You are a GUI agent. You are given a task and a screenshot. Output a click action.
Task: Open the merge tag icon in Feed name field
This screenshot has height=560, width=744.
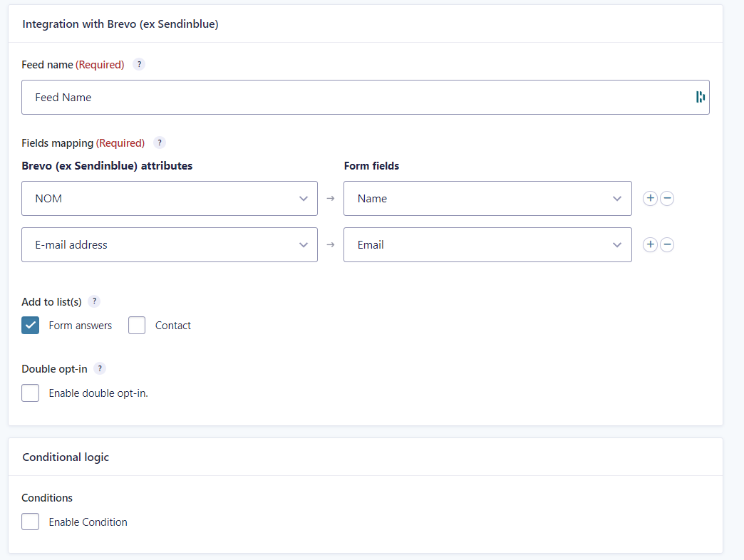coord(700,97)
